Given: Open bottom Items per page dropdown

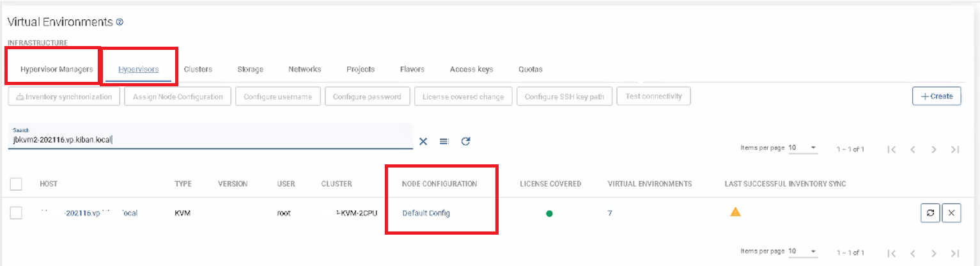Looking at the screenshot, I should (803, 251).
